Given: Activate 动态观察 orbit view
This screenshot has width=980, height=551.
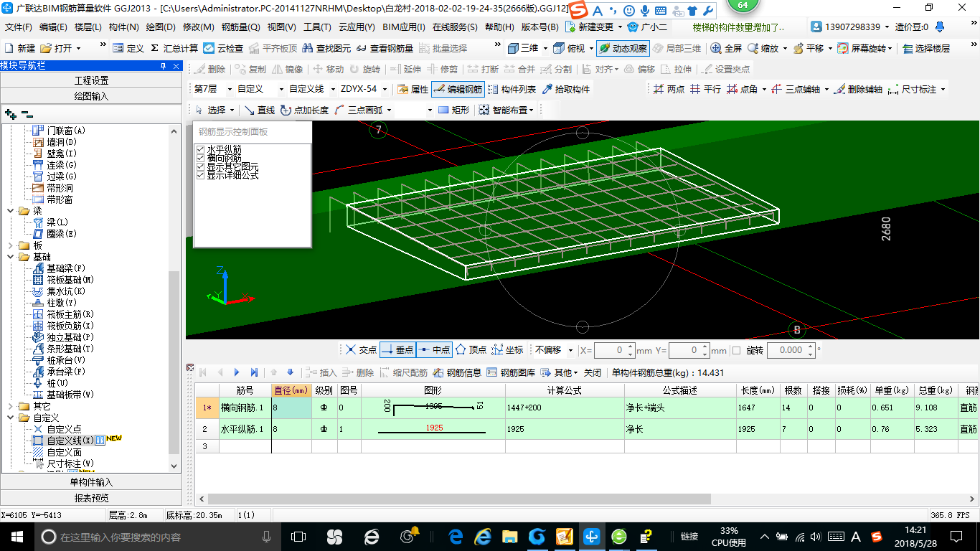Looking at the screenshot, I should click(x=622, y=48).
